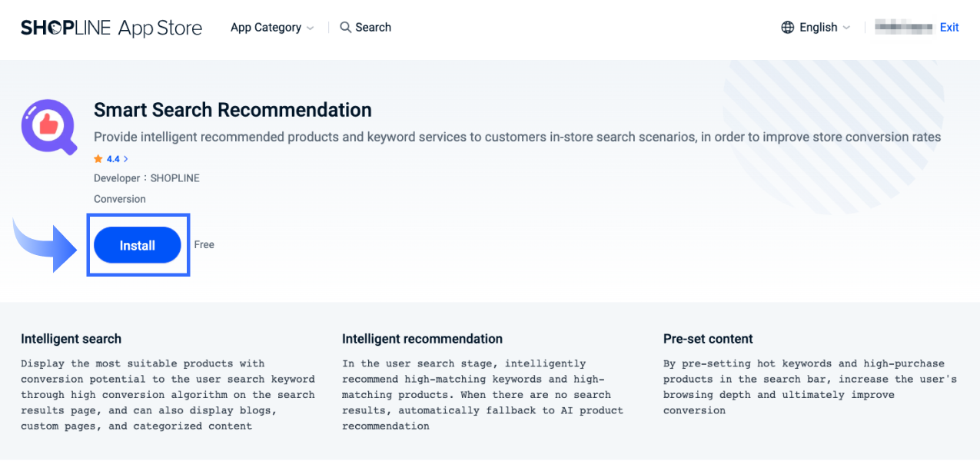Click the Conversion category tag
The image size is (980, 461).
pyautogui.click(x=119, y=198)
